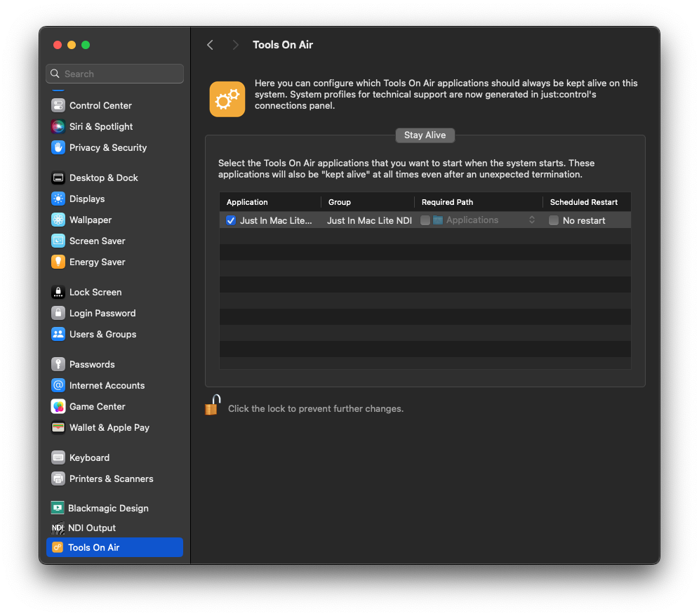Select the Just In Mac Lite NDI group cell
This screenshot has height=616, width=699.
369,220
